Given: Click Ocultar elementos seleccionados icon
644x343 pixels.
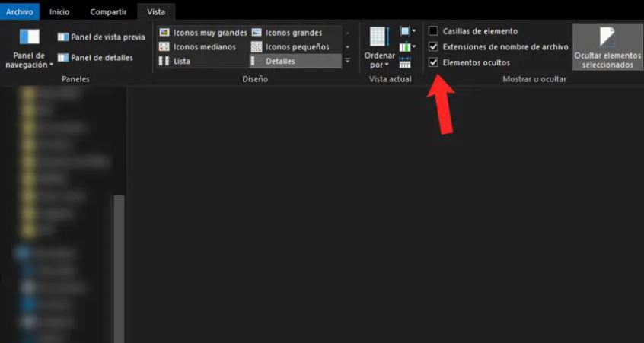Looking at the screenshot, I should tap(607, 37).
